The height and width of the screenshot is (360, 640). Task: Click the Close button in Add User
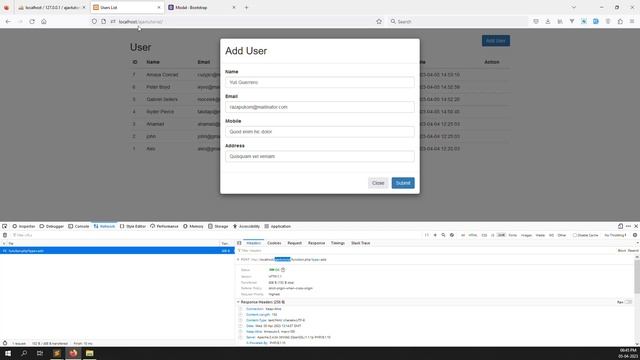378,183
